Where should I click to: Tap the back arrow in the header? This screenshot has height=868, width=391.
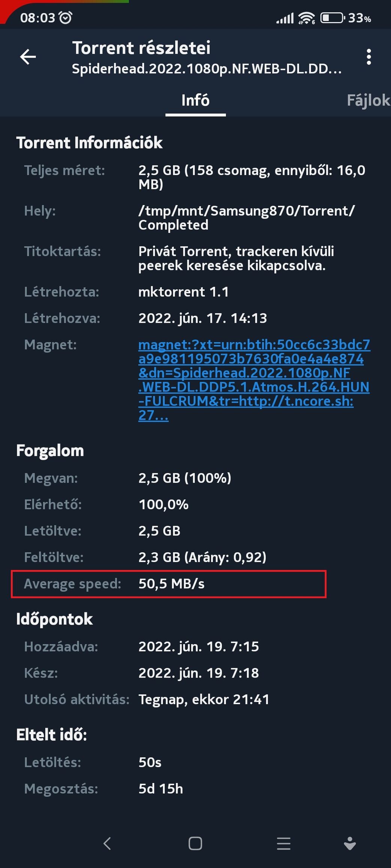(28, 57)
